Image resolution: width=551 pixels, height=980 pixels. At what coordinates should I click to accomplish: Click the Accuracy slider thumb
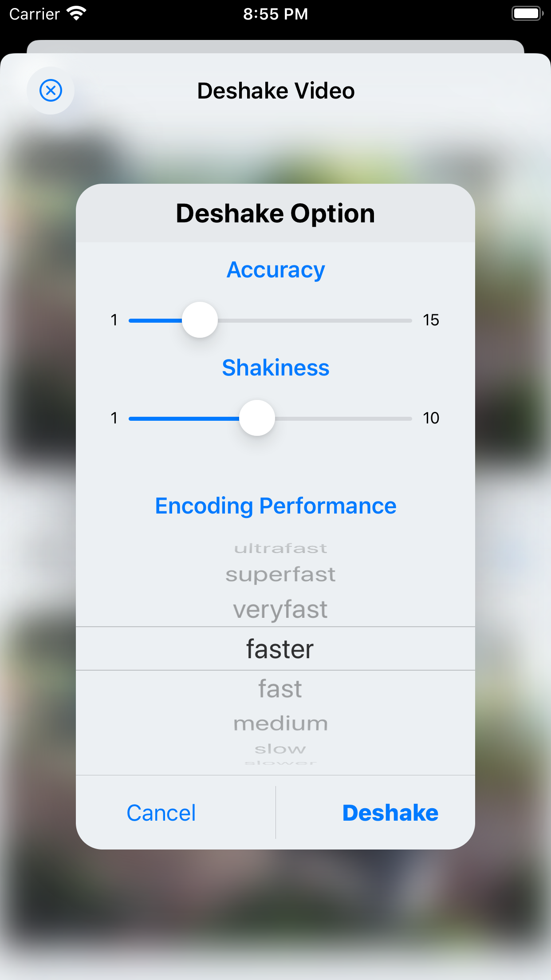[x=200, y=320]
